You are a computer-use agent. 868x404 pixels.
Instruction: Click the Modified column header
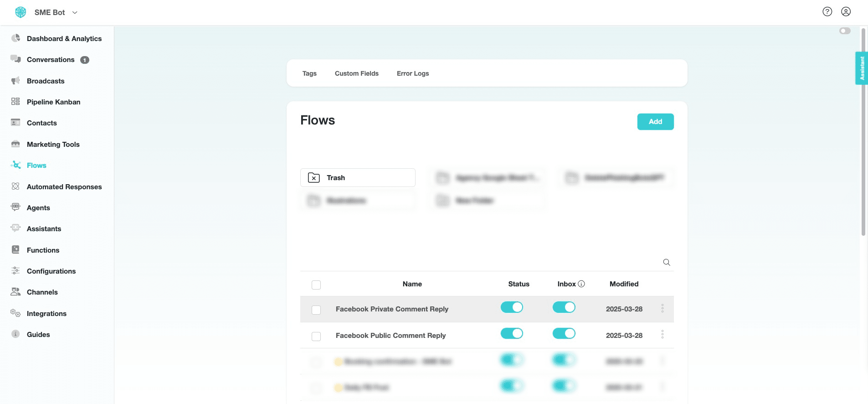[624, 284]
